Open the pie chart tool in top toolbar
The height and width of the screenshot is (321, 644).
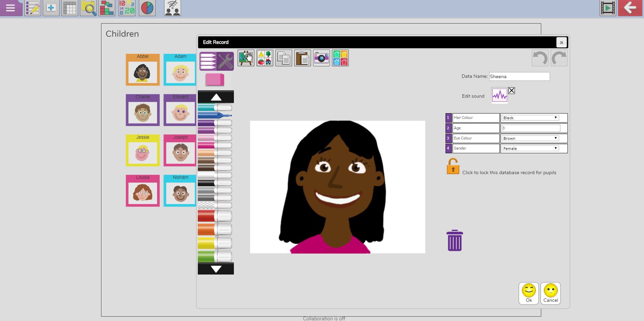click(147, 8)
